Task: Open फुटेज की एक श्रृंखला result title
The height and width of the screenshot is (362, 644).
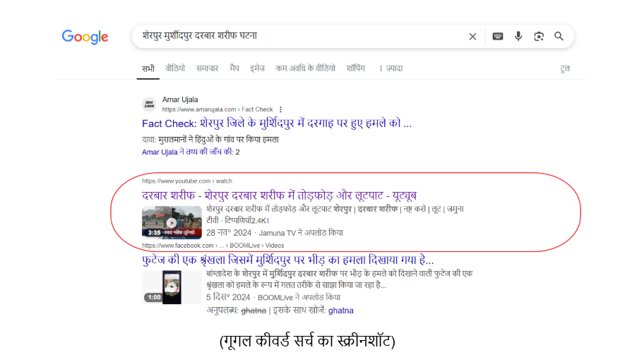Action: point(288,260)
